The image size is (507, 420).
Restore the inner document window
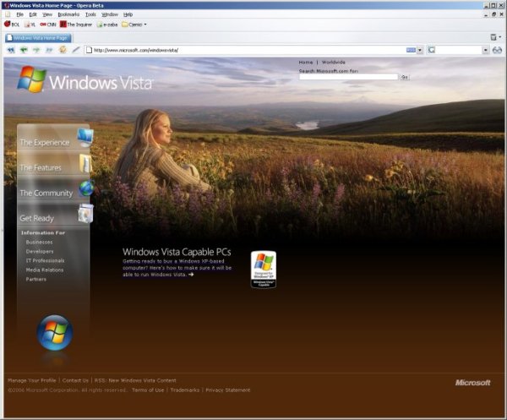click(493, 14)
